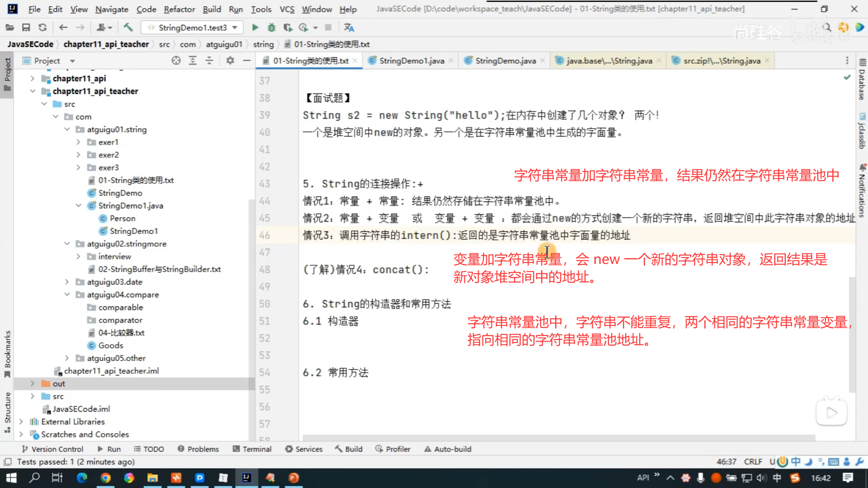Click Collapse All icon in Project panel

pos(209,61)
